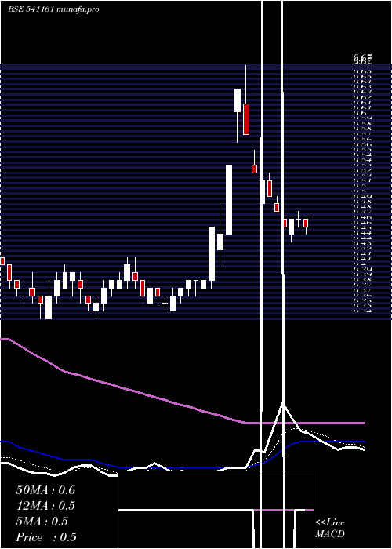Click the tallest white candlestick before the peak
Viewport: 392px width, 549px height.
coord(229,199)
